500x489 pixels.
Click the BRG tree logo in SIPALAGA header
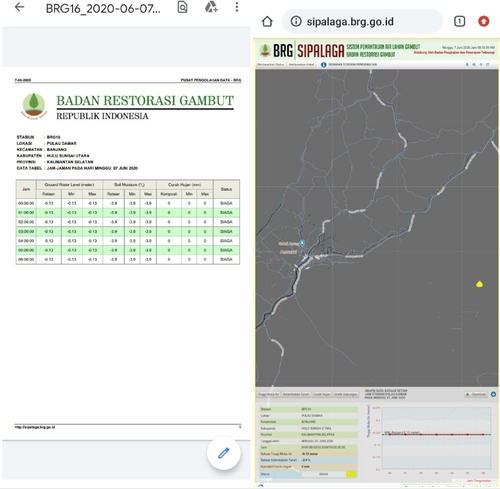coord(265,50)
